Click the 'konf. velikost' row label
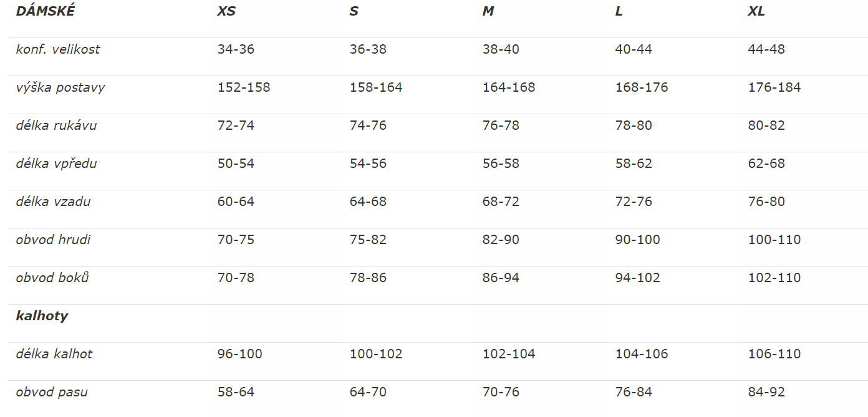 pos(58,49)
